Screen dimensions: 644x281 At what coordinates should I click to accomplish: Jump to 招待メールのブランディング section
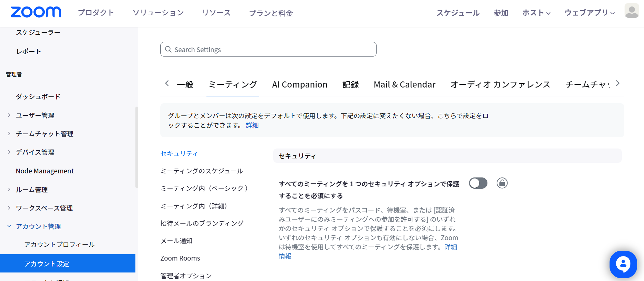(202, 223)
